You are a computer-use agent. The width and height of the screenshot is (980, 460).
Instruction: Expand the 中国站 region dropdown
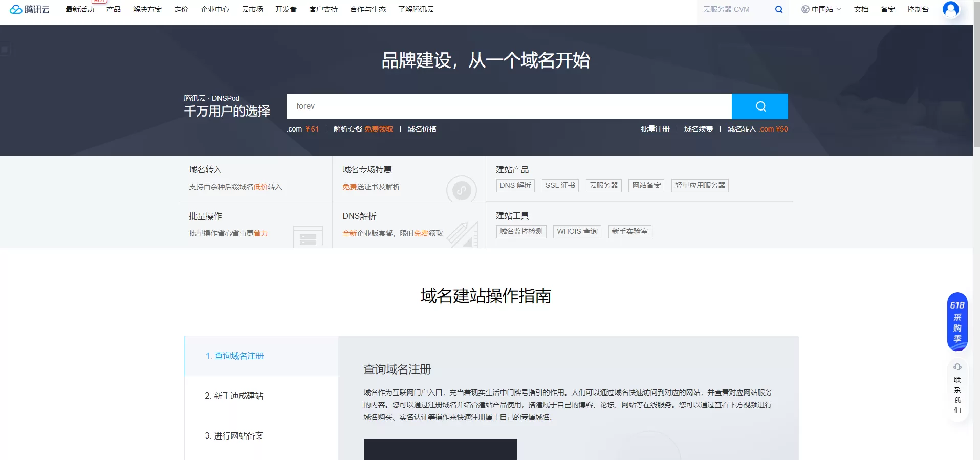pos(821,9)
